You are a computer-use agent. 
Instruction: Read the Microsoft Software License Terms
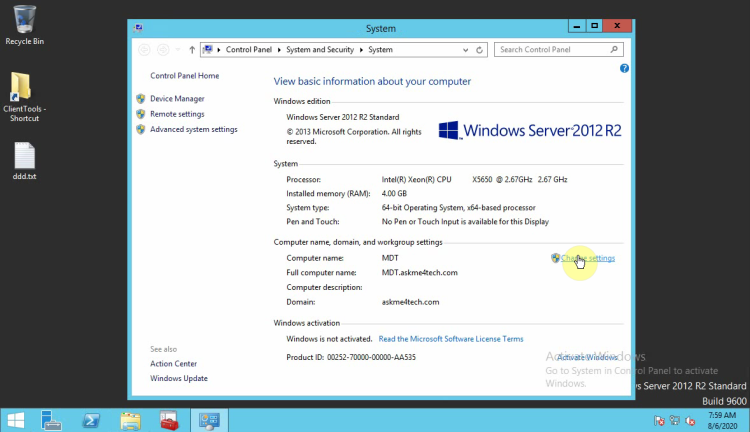450,339
